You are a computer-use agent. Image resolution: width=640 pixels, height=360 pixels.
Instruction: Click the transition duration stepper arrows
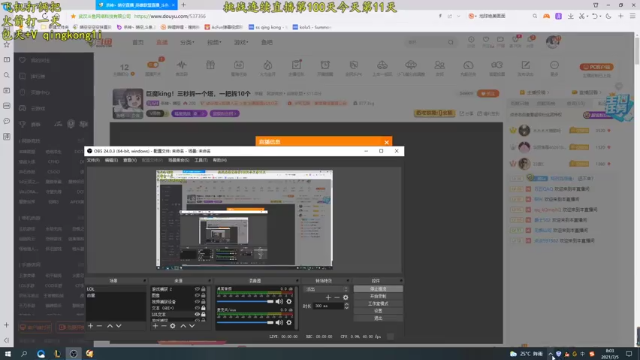pos(347,306)
